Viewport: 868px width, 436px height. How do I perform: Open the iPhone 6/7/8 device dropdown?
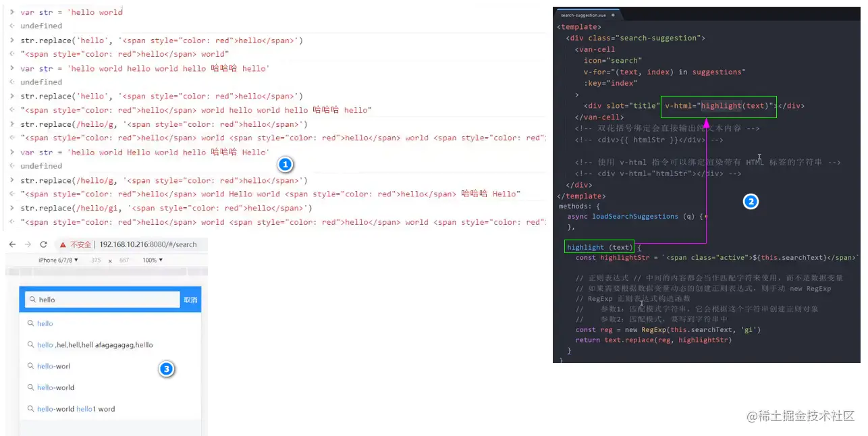point(58,260)
